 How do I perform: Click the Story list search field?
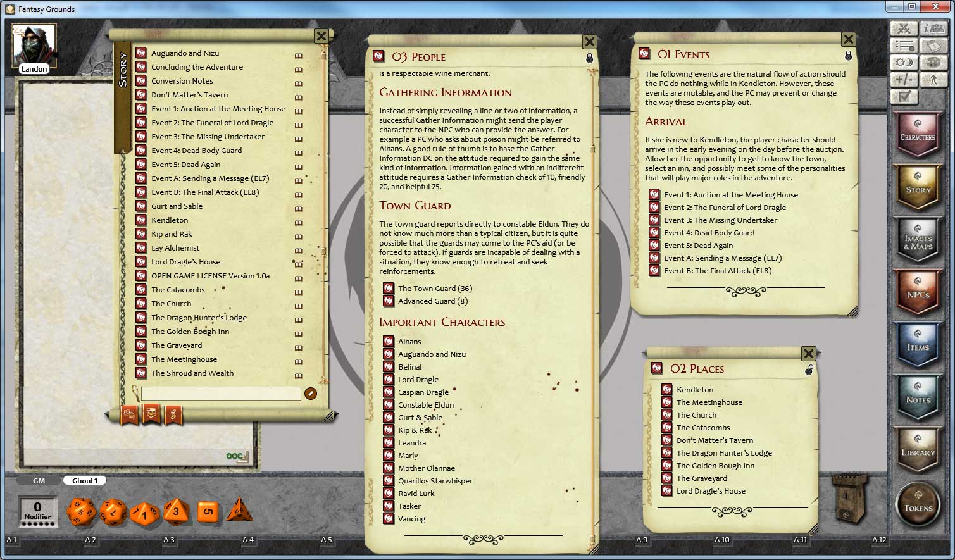pos(220,394)
